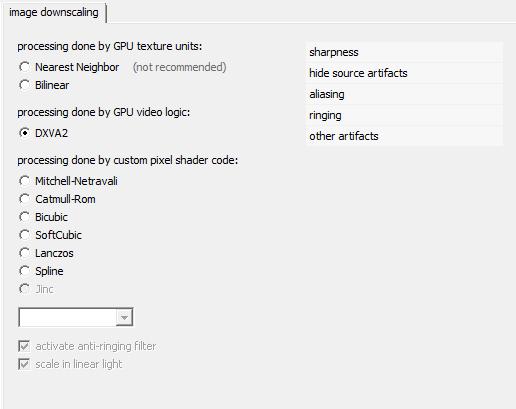Choose the Bicubic radio button
The image size is (516, 409).
pos(24,217)
